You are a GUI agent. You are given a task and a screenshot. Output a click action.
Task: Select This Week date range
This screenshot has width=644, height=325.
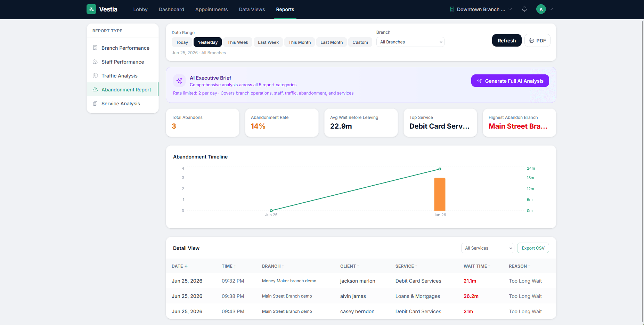tap(238, 42)
